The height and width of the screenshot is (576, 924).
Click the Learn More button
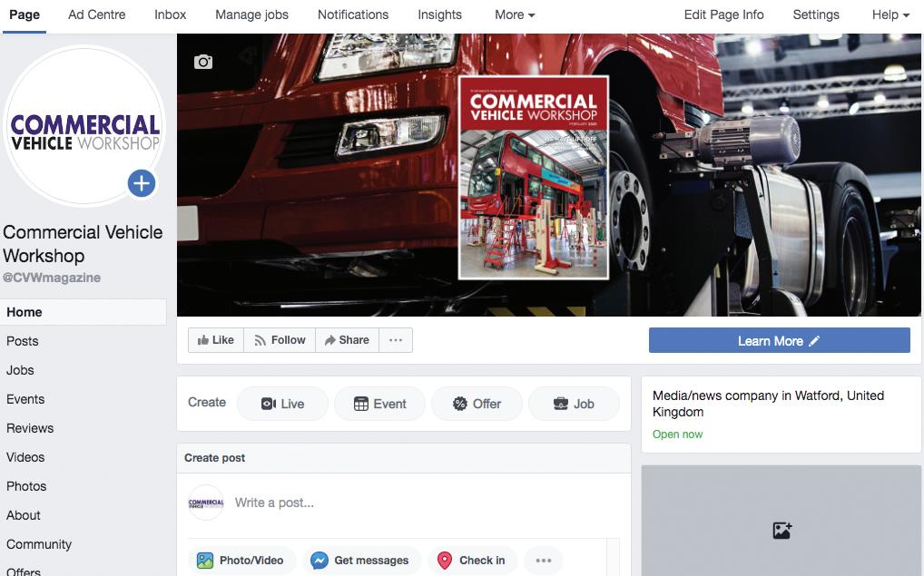tap(779, 340)
